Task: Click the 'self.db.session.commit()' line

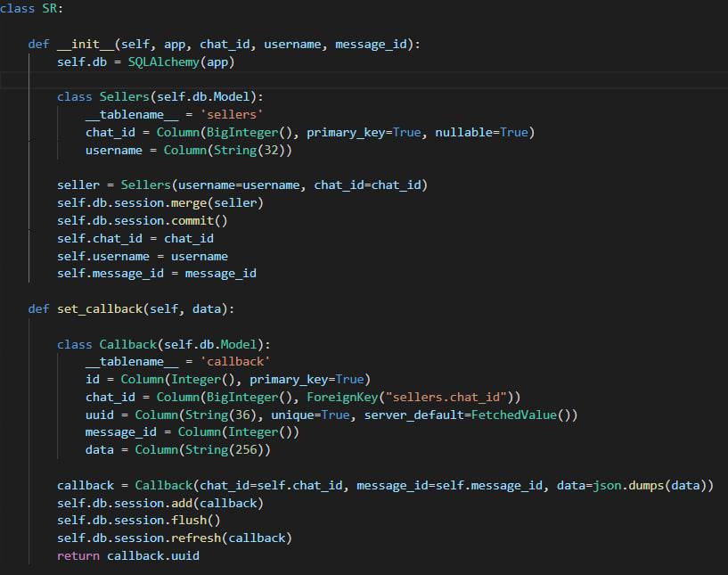Action: [x=143, y=220]
